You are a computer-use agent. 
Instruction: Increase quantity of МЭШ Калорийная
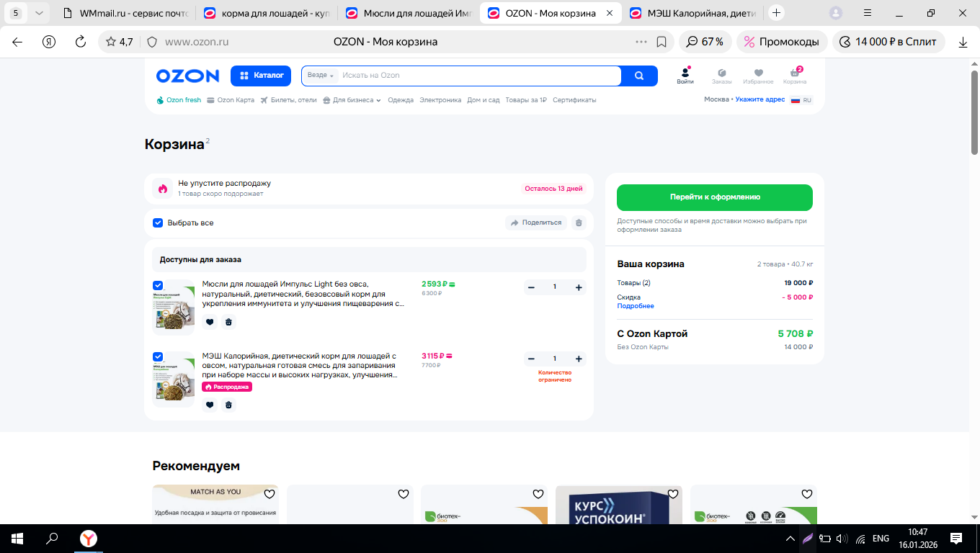click(579, 359)
